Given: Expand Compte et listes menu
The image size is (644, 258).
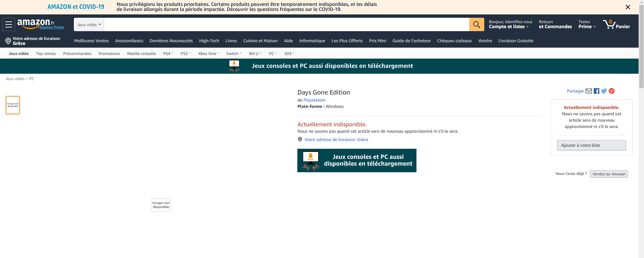Looking at the screenshot, I should (x=510, y=24).
